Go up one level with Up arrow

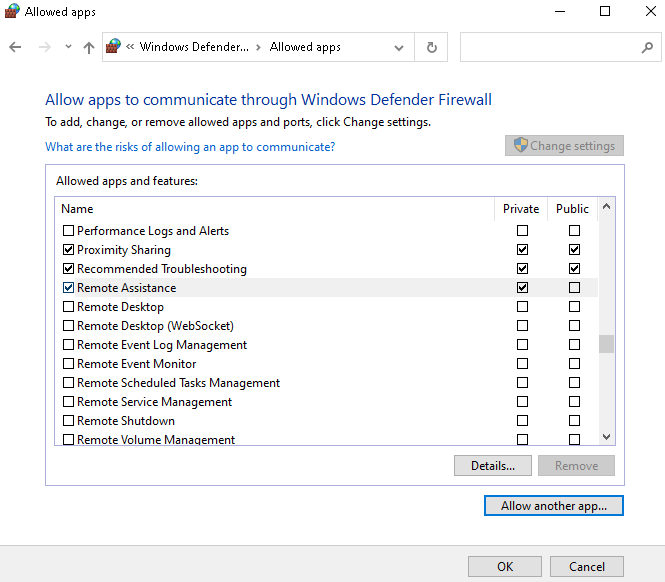(x=89, y=47)
